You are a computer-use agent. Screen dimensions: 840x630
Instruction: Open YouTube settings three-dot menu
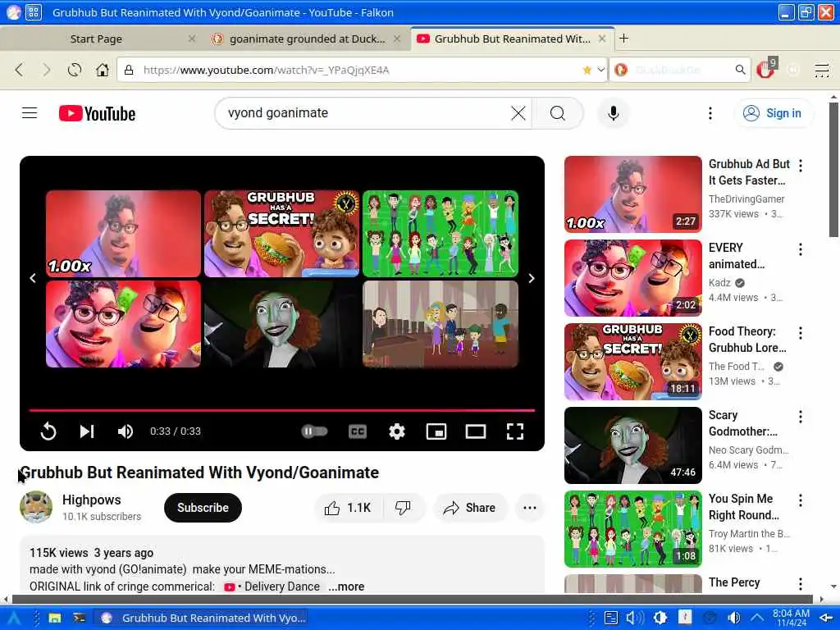click(710, 113)
